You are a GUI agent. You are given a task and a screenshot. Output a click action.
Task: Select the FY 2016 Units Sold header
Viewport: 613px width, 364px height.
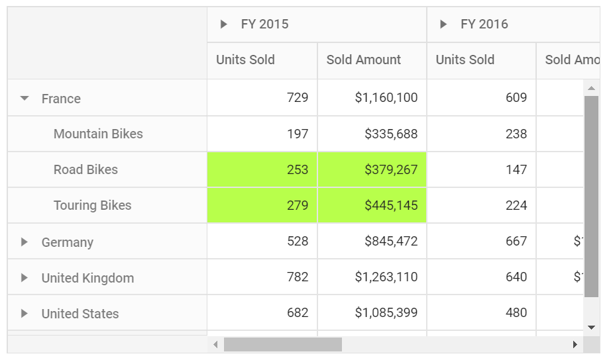coord(481,60)
